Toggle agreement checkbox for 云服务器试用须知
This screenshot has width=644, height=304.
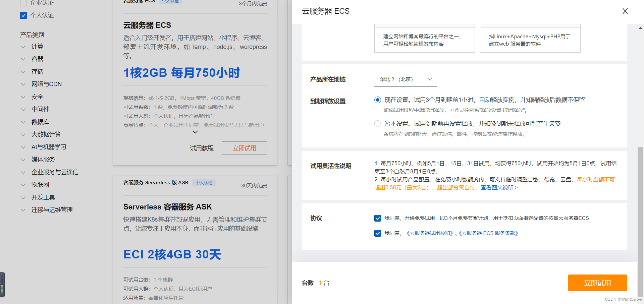(378, 233)
